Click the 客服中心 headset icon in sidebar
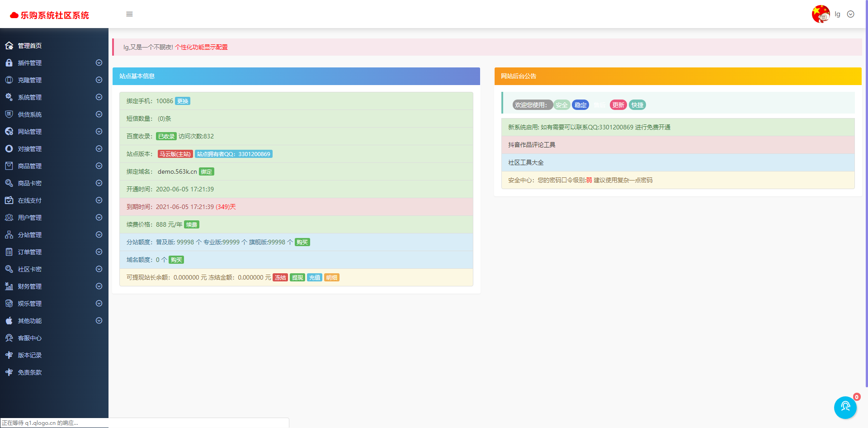Image resolution: width=868 pixels, height=428 pixels. 9,338
